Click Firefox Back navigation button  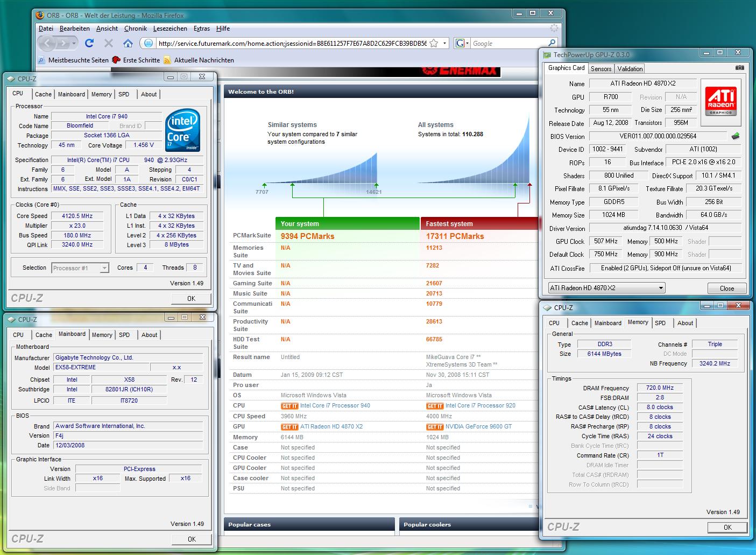point(47,43)
